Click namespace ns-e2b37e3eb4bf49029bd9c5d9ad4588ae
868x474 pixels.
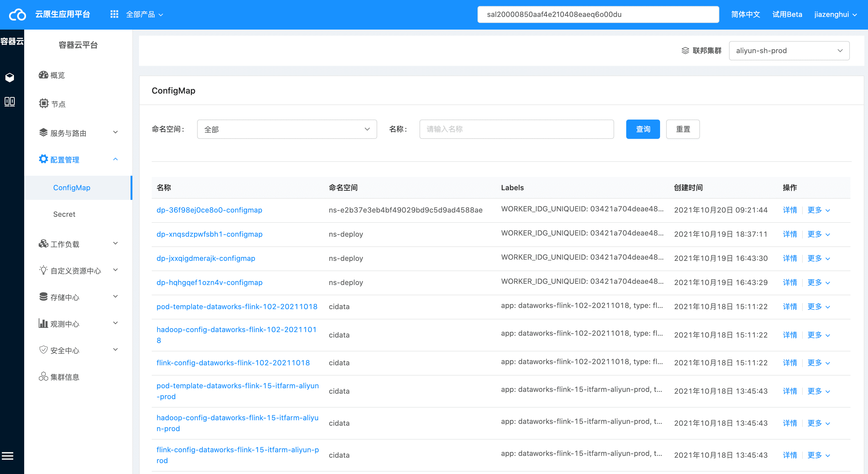click(405, 210)
